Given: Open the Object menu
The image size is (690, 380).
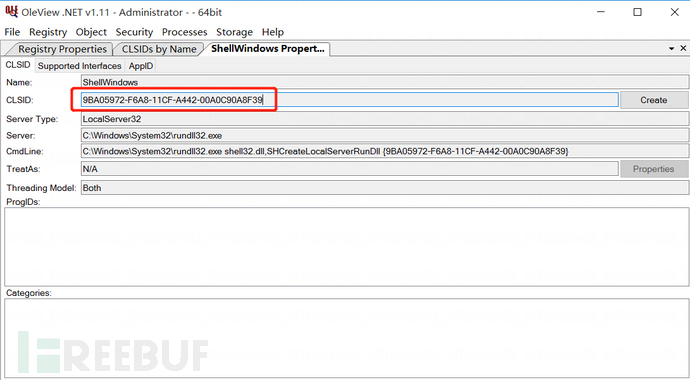Looking at the screenshot, I should 91,32.
